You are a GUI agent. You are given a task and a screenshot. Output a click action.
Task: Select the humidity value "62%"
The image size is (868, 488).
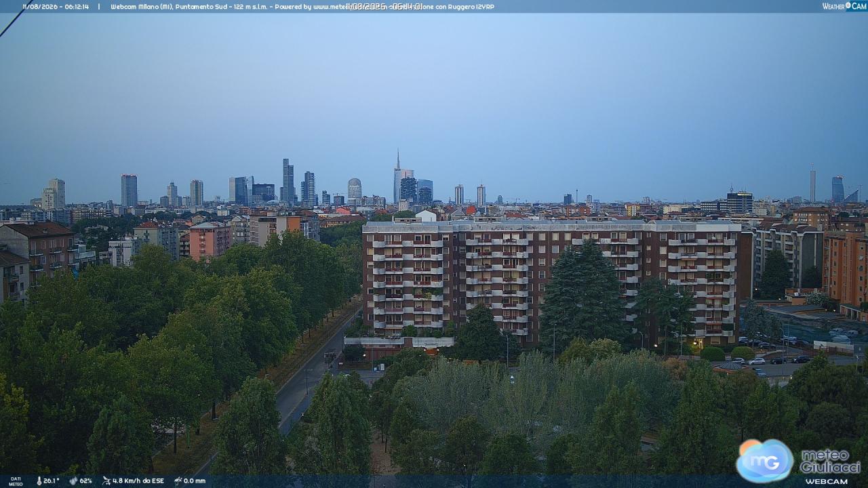86,481
